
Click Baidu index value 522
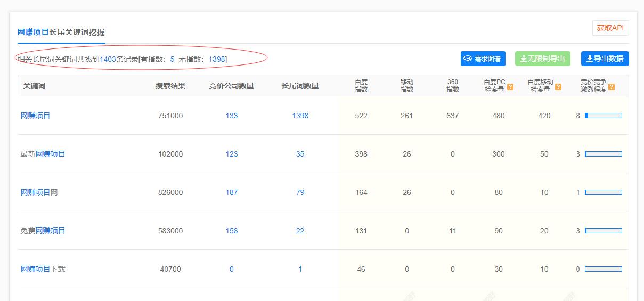pos(361,116)
